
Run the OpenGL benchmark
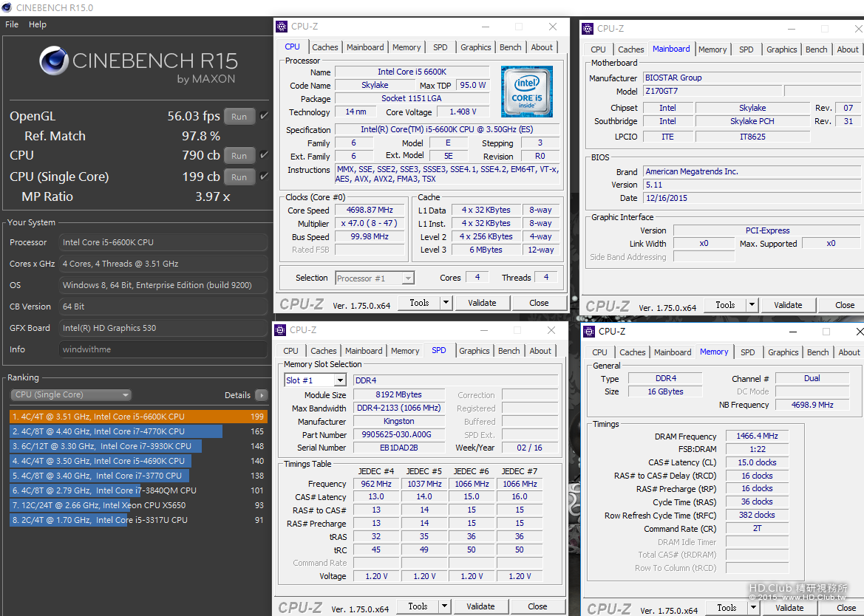239,116
